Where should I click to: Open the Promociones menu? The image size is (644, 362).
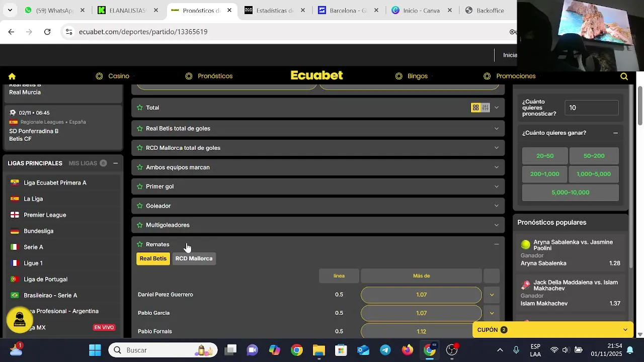pos(510,76)
